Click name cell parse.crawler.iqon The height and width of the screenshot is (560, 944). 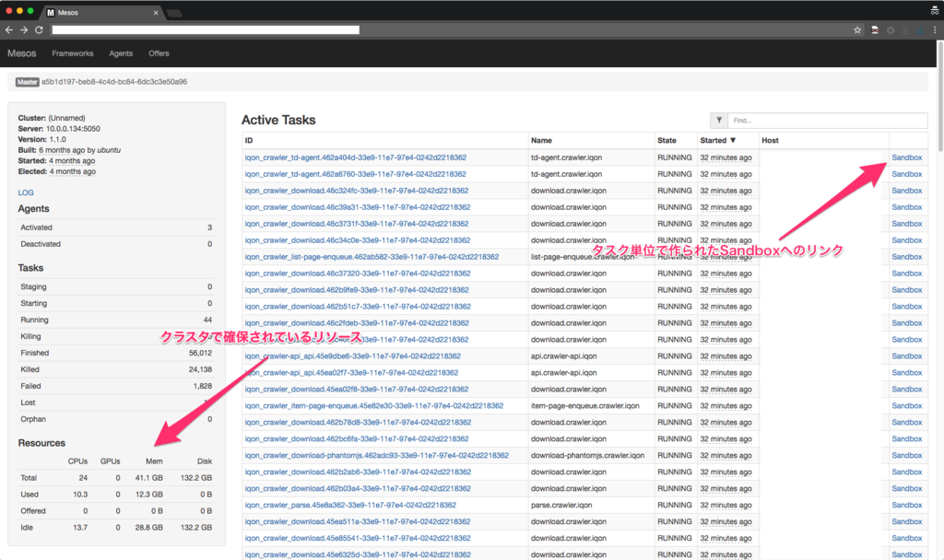coord(561,506)
